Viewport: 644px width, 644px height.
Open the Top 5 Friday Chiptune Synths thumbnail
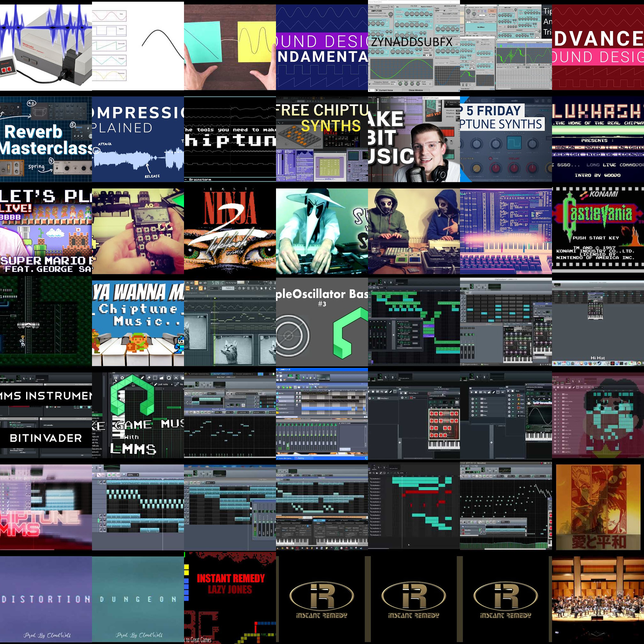pos(506,140)
